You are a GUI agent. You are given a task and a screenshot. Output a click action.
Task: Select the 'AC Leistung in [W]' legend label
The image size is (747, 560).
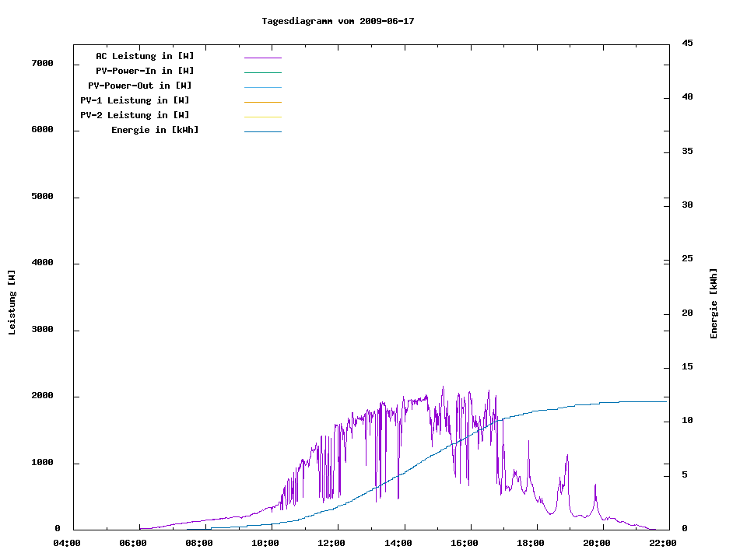tap(145, 56)
